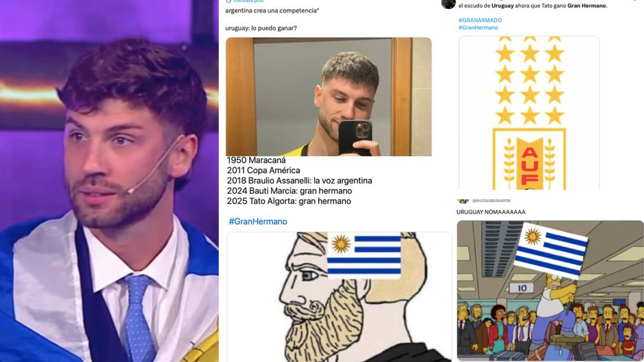Click the 'uruguay: lo puedo ganar?' text
Image resolution: width=644 pixels, height=362 pixels.
(x=261, y=28)
